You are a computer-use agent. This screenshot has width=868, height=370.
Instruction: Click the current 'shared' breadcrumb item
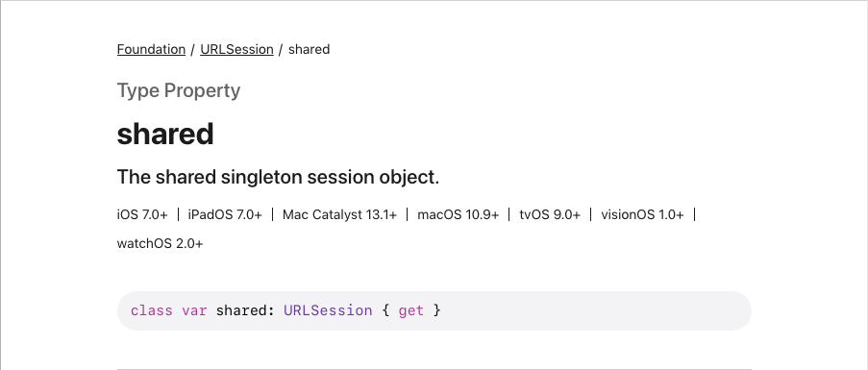pyautogui.click(x=309, y=49)
